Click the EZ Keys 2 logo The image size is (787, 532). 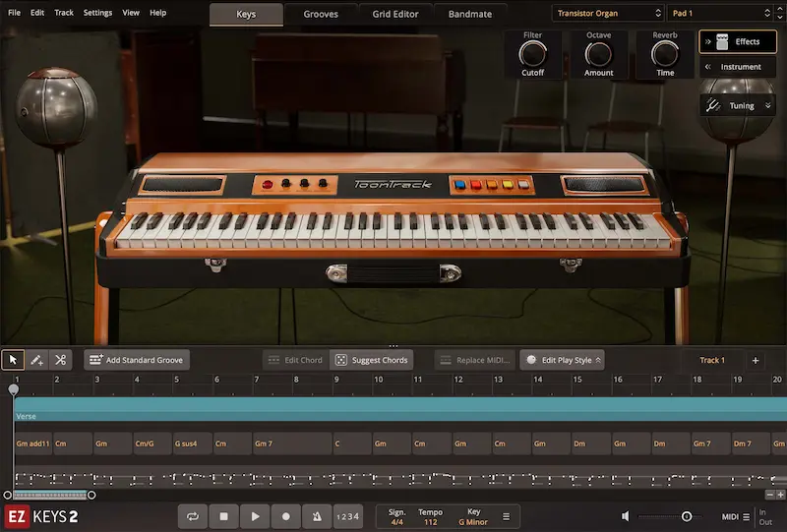[41, 516]
